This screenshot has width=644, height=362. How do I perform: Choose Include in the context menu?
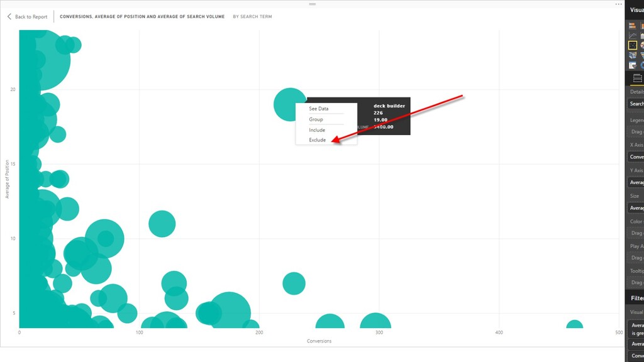tap(317, 130)
